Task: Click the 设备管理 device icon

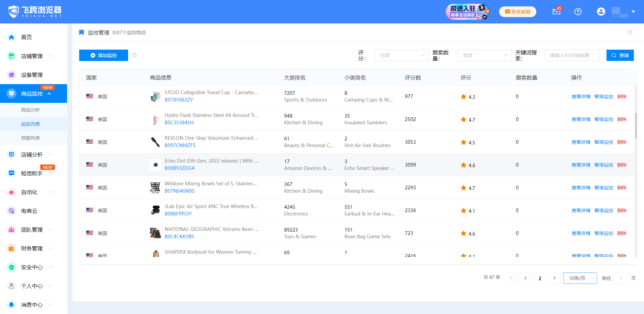Action: tap(11, 75)
